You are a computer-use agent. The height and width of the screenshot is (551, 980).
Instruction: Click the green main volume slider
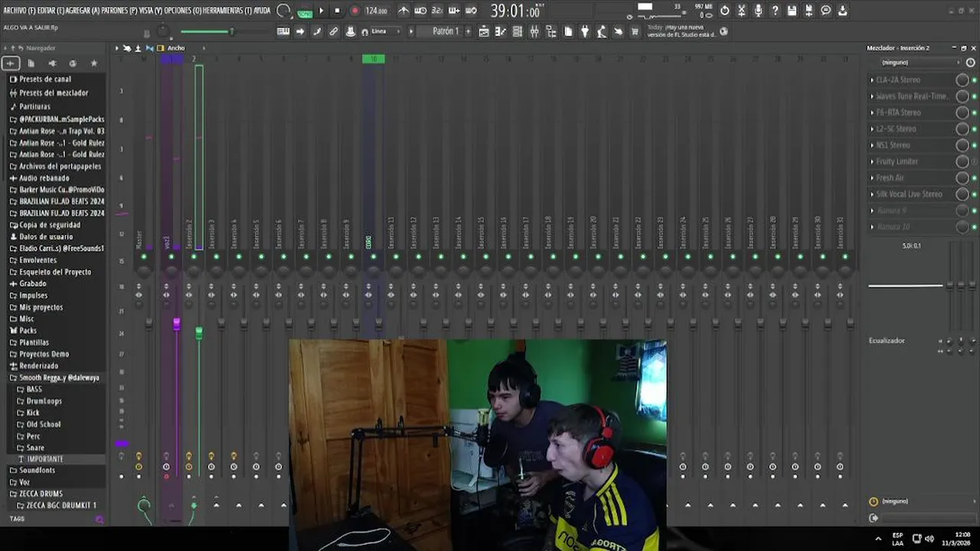pyautogui.click(x=207, y=31)
